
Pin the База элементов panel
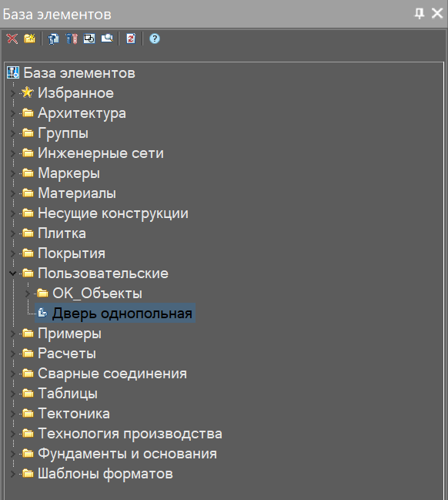click(x=420, y=14)
